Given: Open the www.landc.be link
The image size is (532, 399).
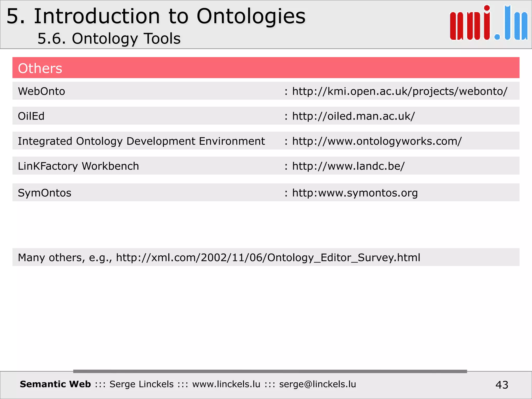Looking at the screenshot, I should point(348,166).
